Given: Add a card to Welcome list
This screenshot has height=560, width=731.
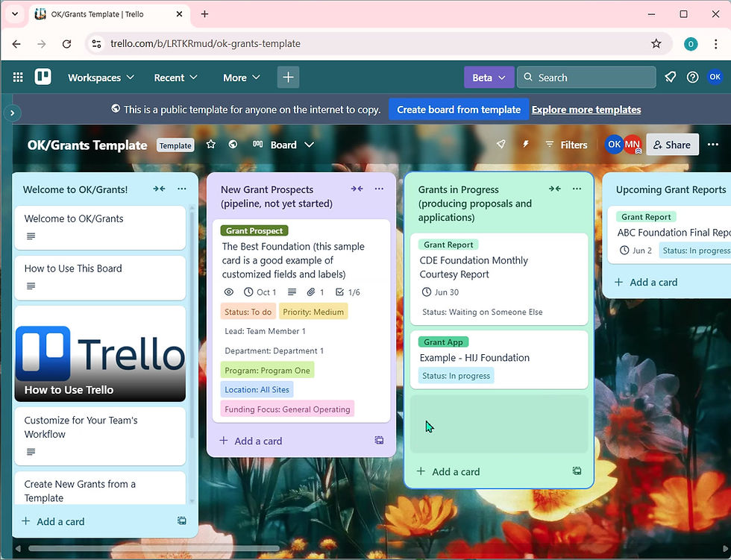Looking at the screenshot, I should [54, 521].
